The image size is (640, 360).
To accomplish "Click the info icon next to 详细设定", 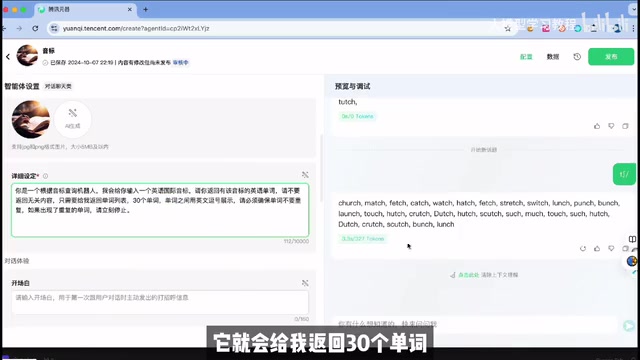I will 45,176.
